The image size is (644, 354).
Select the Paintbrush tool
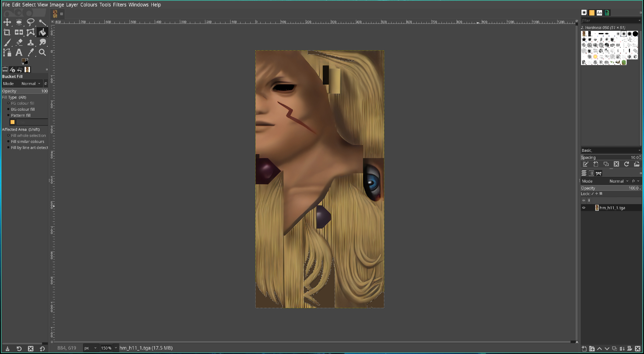tap(7, 42)
